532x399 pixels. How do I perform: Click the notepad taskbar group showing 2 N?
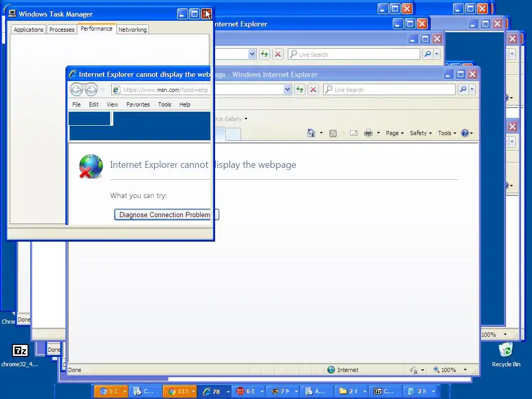tap(420, 392)
